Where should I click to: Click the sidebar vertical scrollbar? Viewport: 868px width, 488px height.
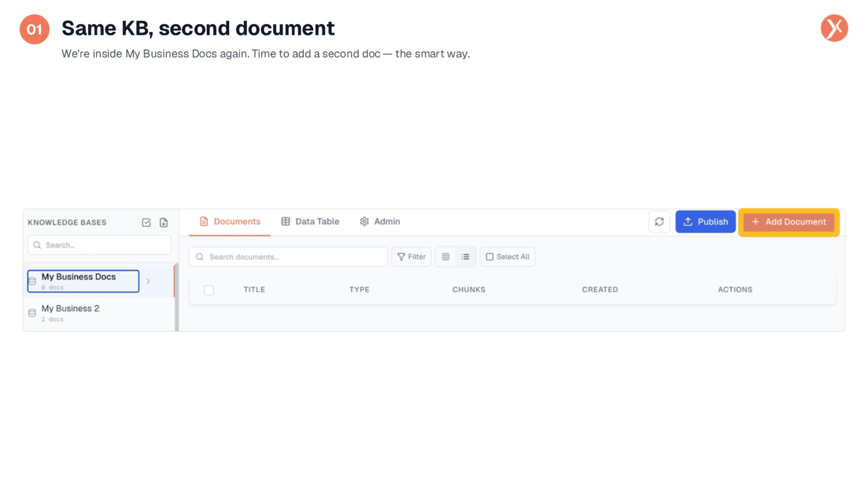click(176, 297)
